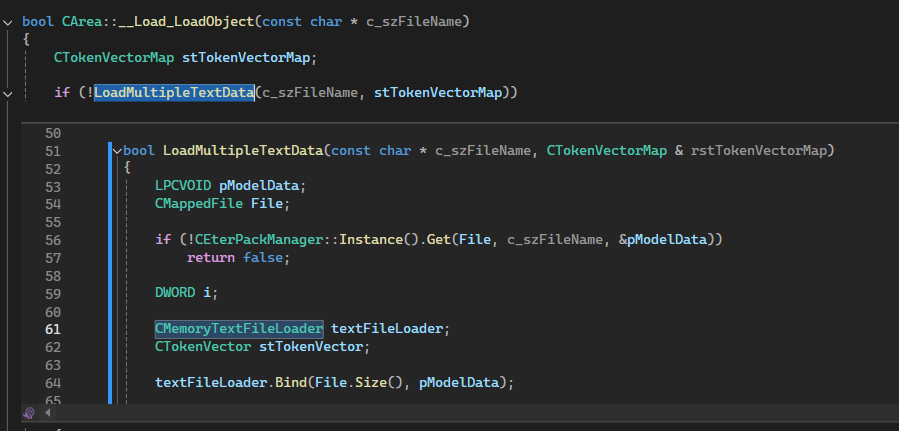Screen dimensions: 899x431
Task: Click the Bind method on line 64
Action: [291, 382]
